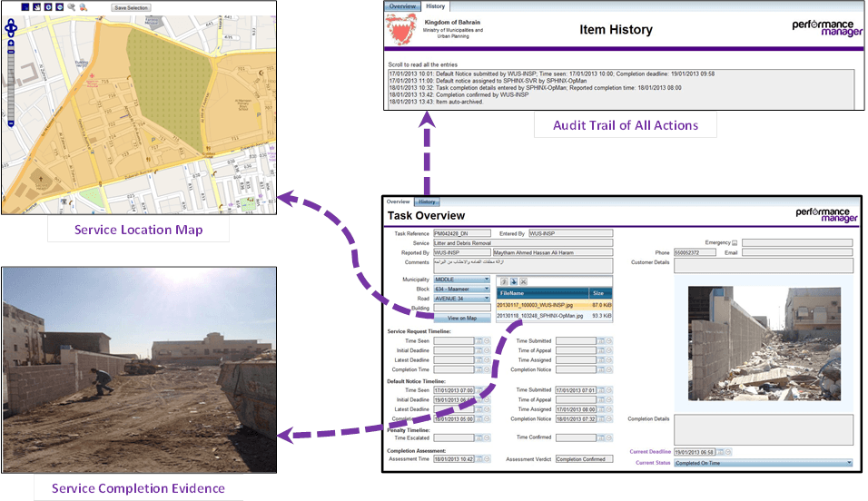Screen dimensions: 868x501
Task: Click the Customer Details text box
Action: pos(764,266)
